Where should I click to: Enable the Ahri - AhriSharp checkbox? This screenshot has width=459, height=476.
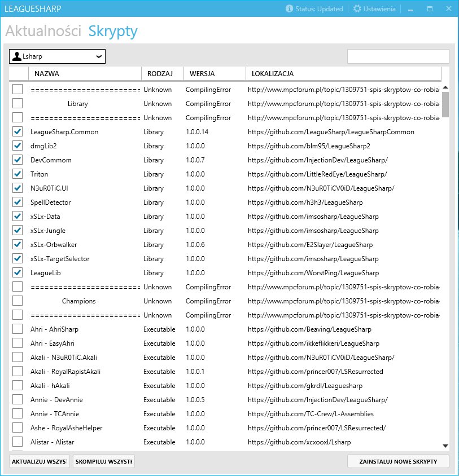[18, 329]
